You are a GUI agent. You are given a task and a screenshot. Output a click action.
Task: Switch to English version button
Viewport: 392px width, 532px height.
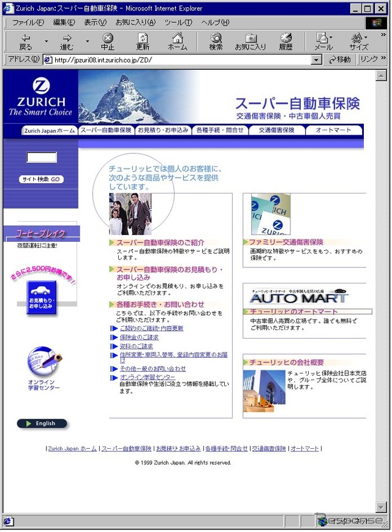[42, 424]
